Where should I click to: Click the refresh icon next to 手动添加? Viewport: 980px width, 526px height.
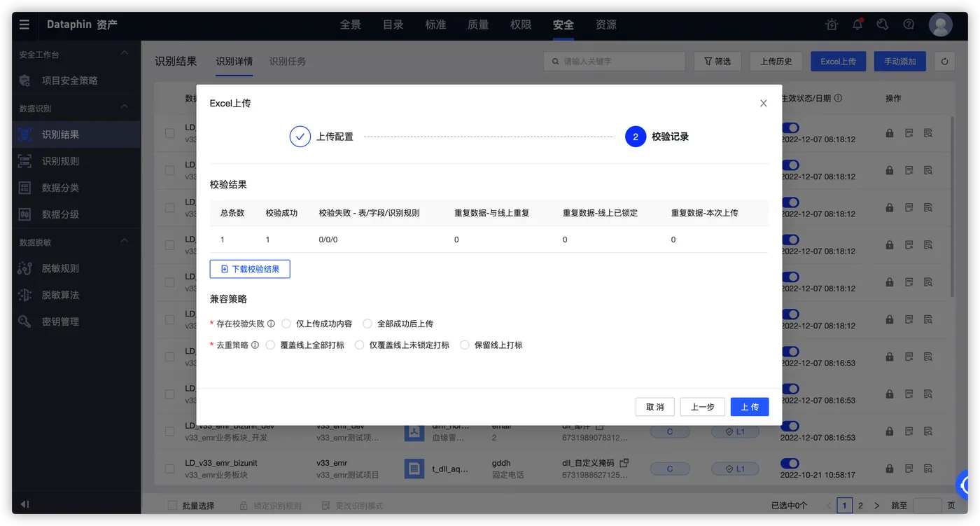pos(944,62)
